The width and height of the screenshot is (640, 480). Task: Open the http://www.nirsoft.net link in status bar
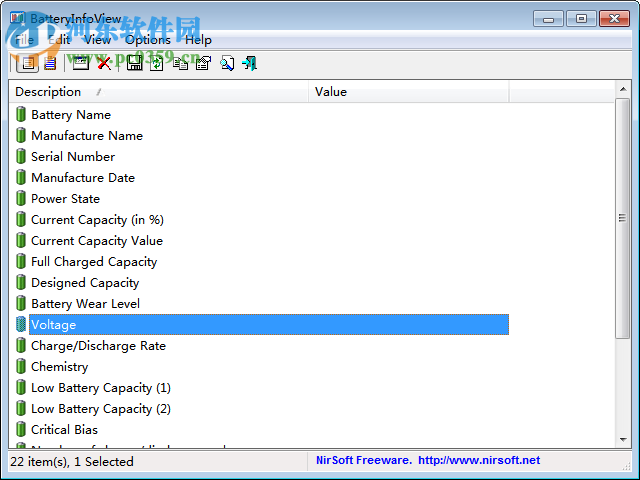(479, 460)
